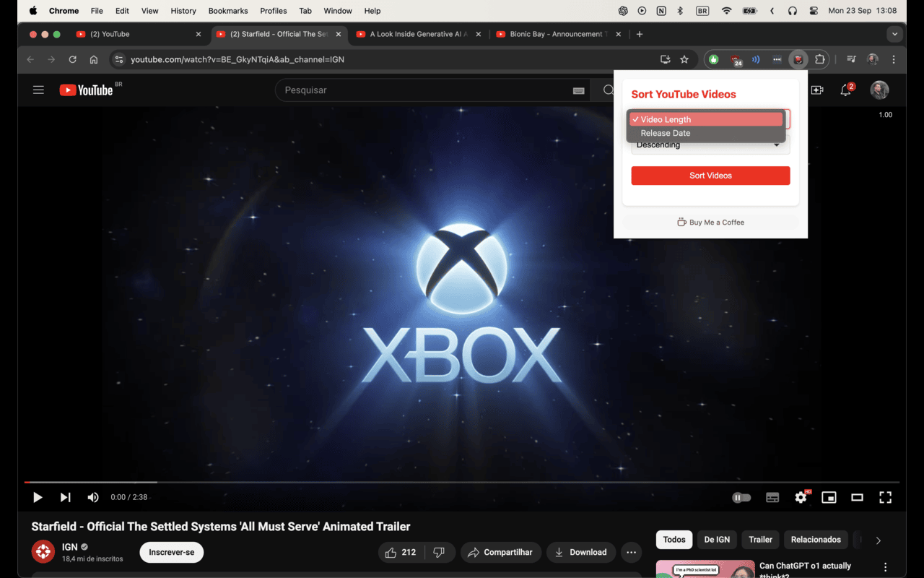Open the Descending order dropdown
Screen dimensions: 924x578
[710, 146]
